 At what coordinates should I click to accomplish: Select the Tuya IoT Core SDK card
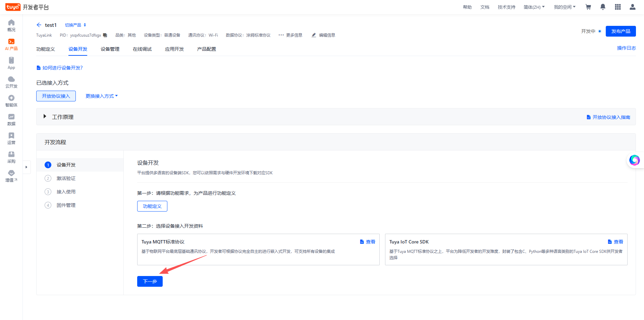point(506,249)
